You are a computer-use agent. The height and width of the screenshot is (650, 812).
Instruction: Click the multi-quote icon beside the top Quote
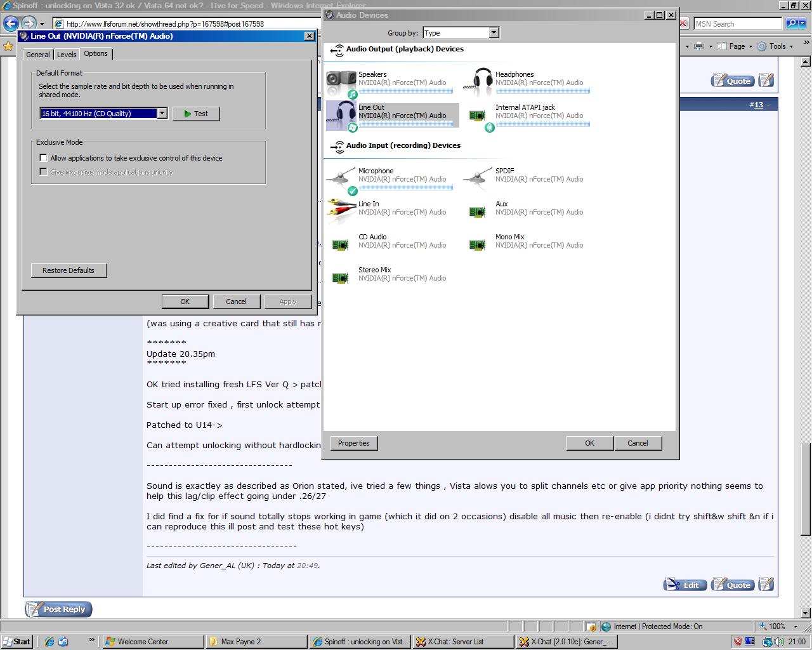(766, 81)
